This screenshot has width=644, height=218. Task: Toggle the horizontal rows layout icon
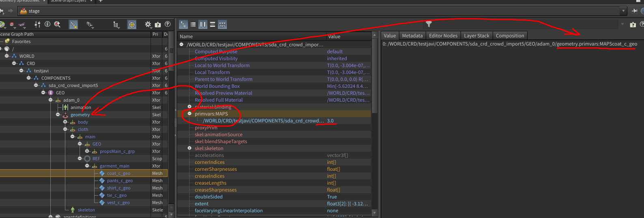(x=212, y=25)
